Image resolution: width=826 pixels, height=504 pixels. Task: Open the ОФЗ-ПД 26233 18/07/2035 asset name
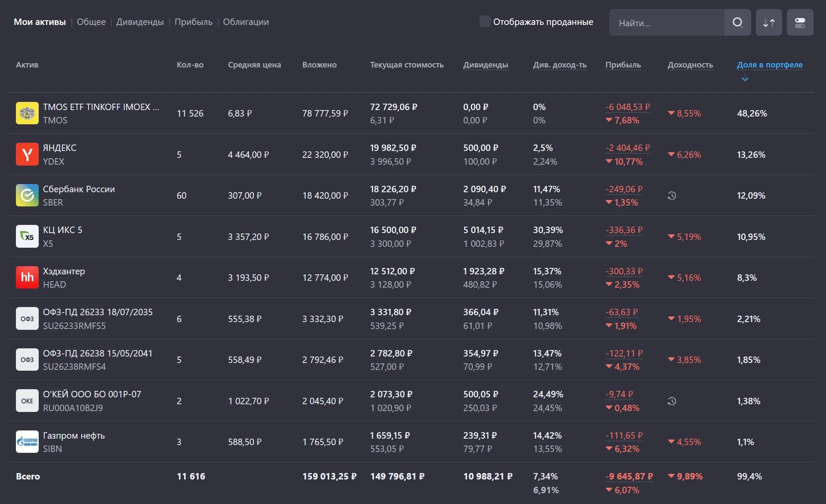[x=98, y=312]
